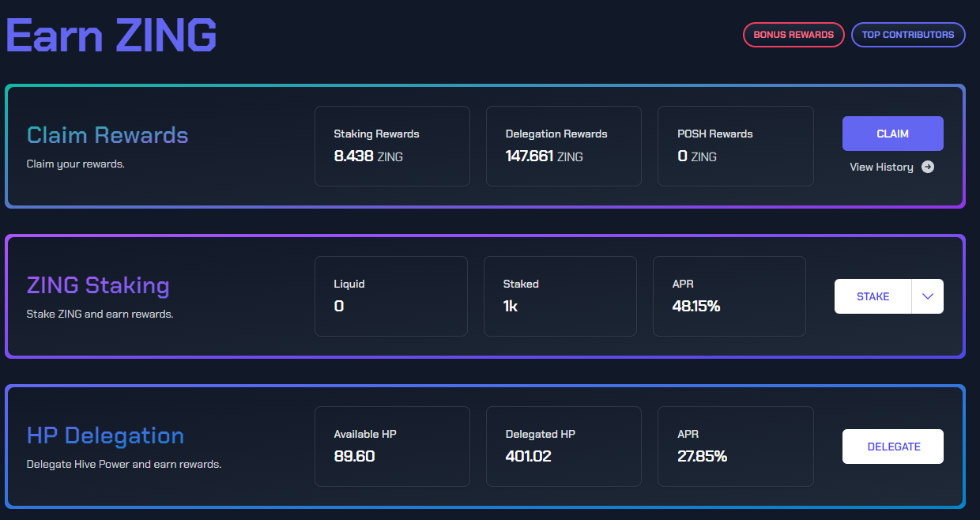Expand the dropdown arrow beside STAKE

928,296
